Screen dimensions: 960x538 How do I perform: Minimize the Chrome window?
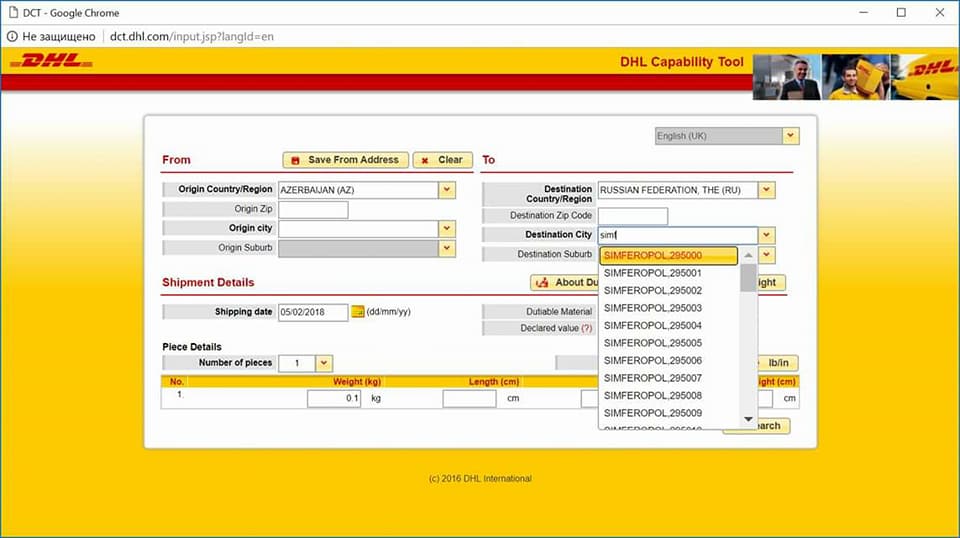pyautogui.click(x=863, y=12)
